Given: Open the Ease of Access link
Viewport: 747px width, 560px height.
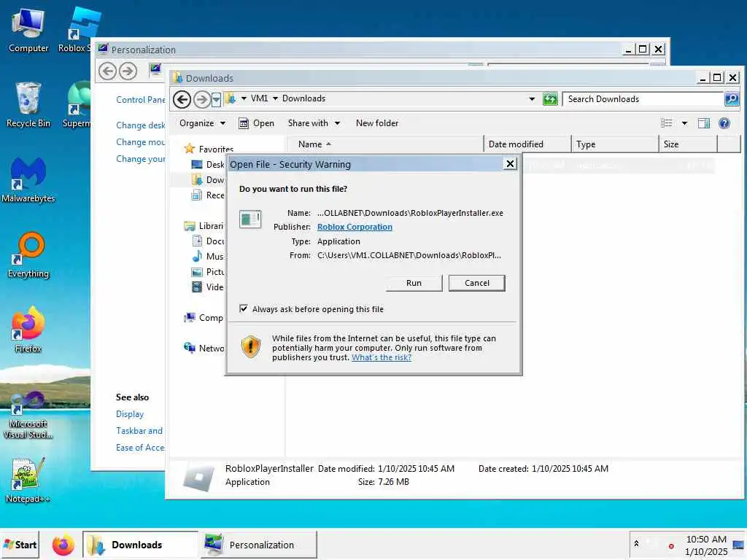Looking at the screenshot, I should 140,448.
